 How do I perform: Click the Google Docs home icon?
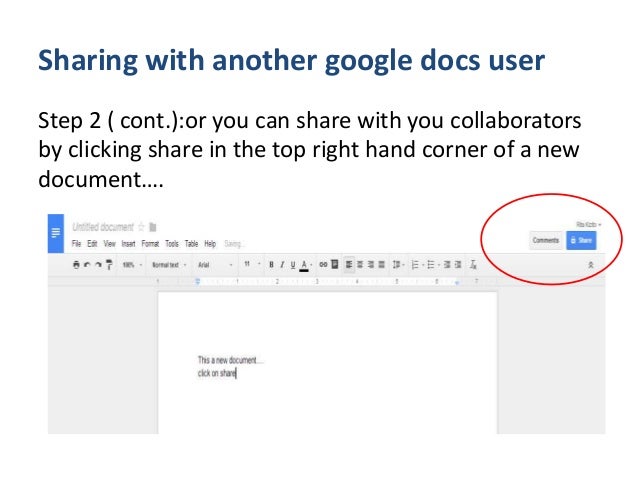(56, 233)
